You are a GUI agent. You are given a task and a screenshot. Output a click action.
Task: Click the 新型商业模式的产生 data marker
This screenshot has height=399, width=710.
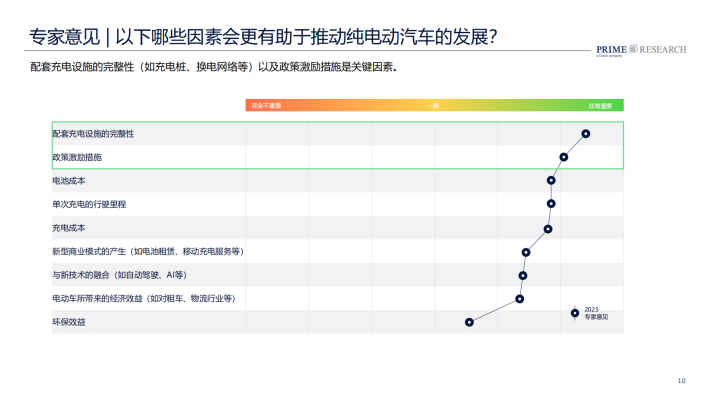525,252
